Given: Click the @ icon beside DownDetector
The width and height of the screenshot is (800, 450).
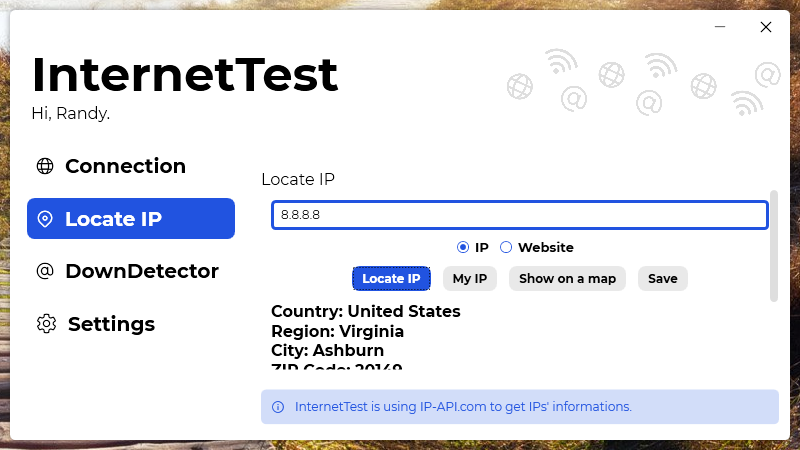Looking at the screenshot, I should pyautogui.click(x=45, y=271).
